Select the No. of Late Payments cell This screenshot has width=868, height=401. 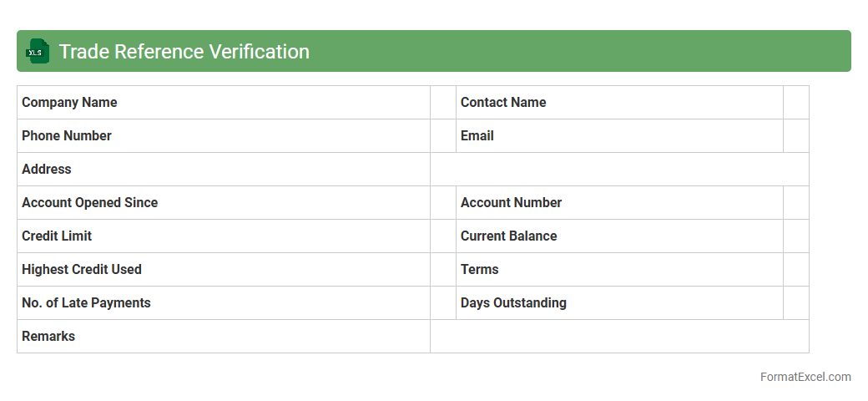point(223,303)
